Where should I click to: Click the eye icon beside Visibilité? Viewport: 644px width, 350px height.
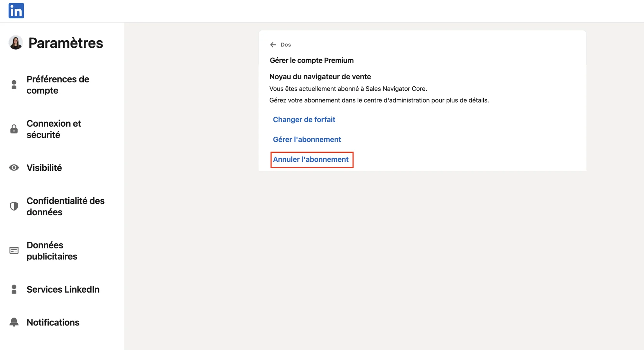pyautogui.click(x=14, y=168)
